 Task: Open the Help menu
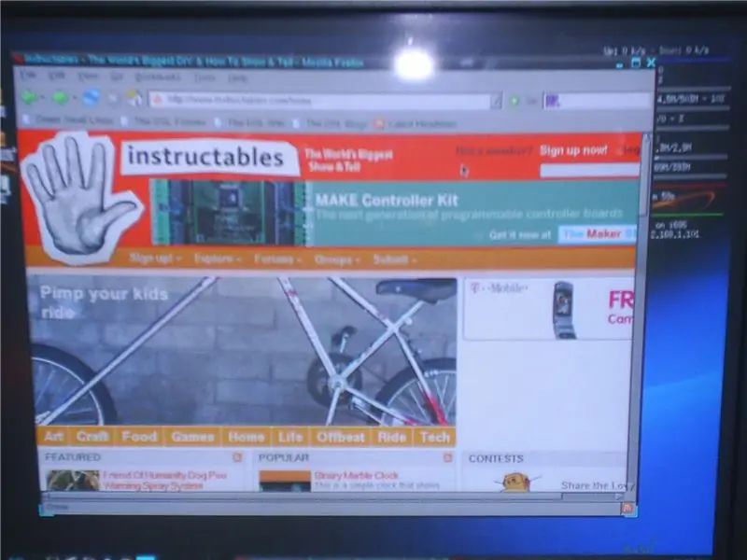coord(237,78)
